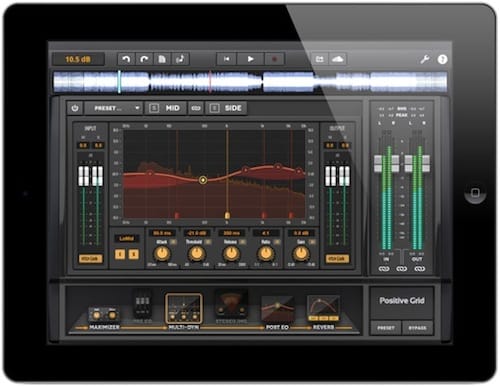This screenshot has width=500, height=387.
Task: Select the leftmost band node on the curve
Action: [150, 173]
